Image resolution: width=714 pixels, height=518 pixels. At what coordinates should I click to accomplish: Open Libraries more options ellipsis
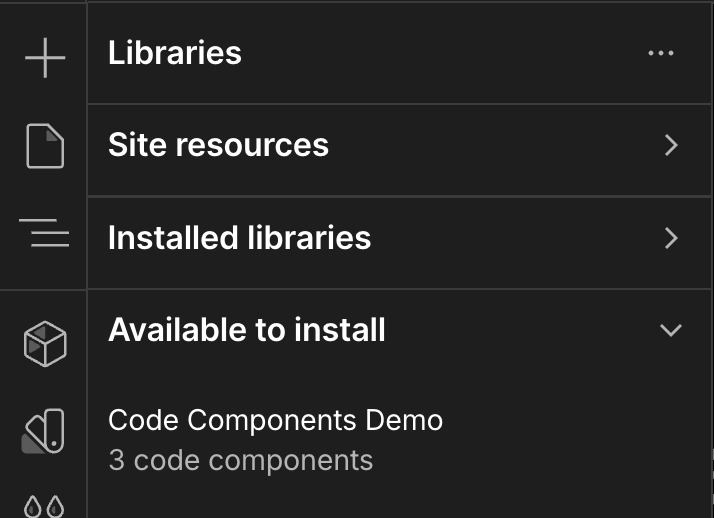661,53
